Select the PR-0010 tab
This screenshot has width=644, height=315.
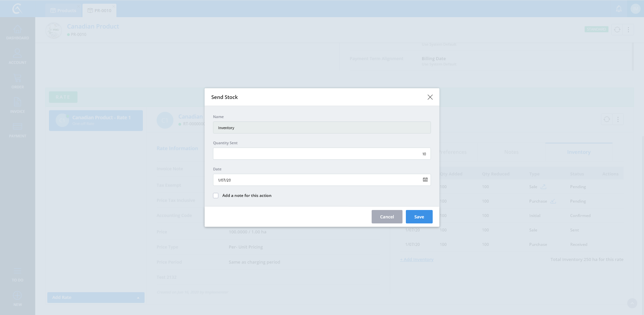(x=99, y=10)
